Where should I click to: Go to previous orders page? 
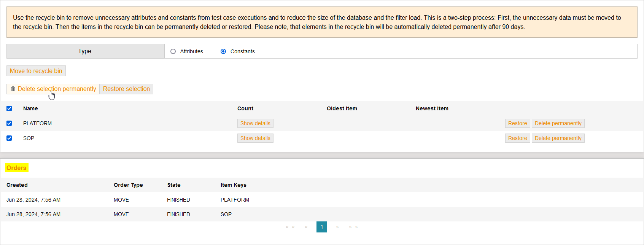pos(306,227)
